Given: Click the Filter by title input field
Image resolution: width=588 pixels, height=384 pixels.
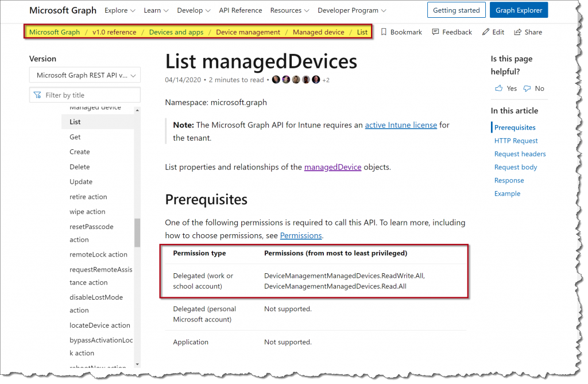Looking at the screenshot, I should pos(89,95).
